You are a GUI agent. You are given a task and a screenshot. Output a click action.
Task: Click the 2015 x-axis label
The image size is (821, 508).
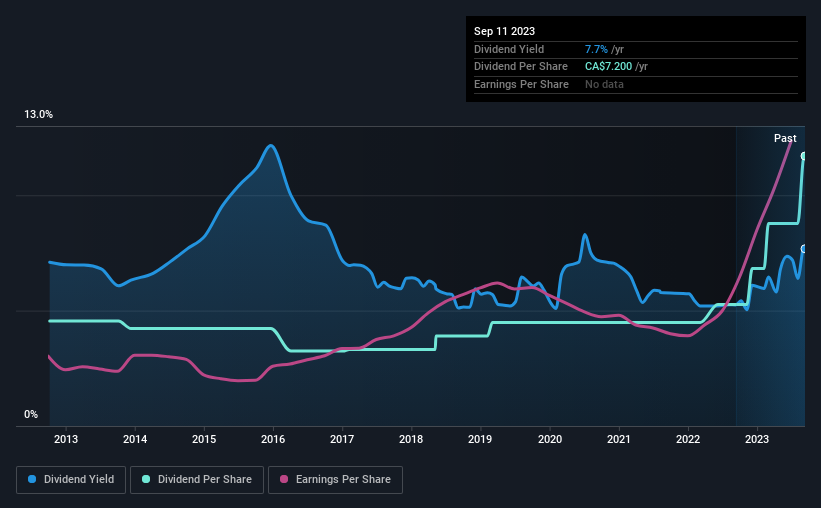(204, 439)
